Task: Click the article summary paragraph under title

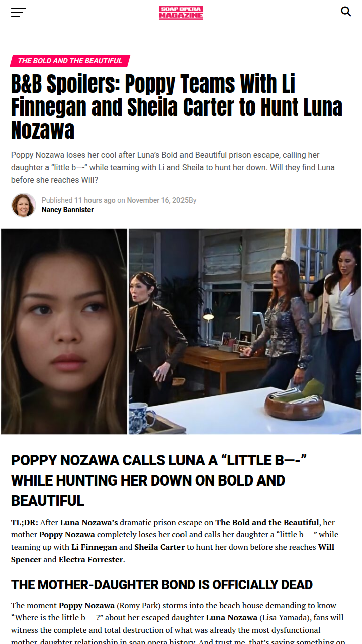Action: (173, 168)
